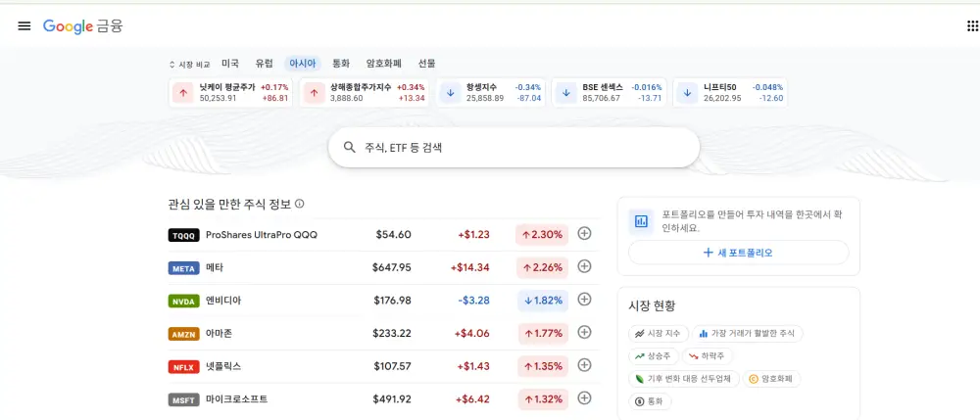Open info icon next to 관심 있을 만한 주식 정보
This screenshot has width=980, height=420.
point(299,204)
